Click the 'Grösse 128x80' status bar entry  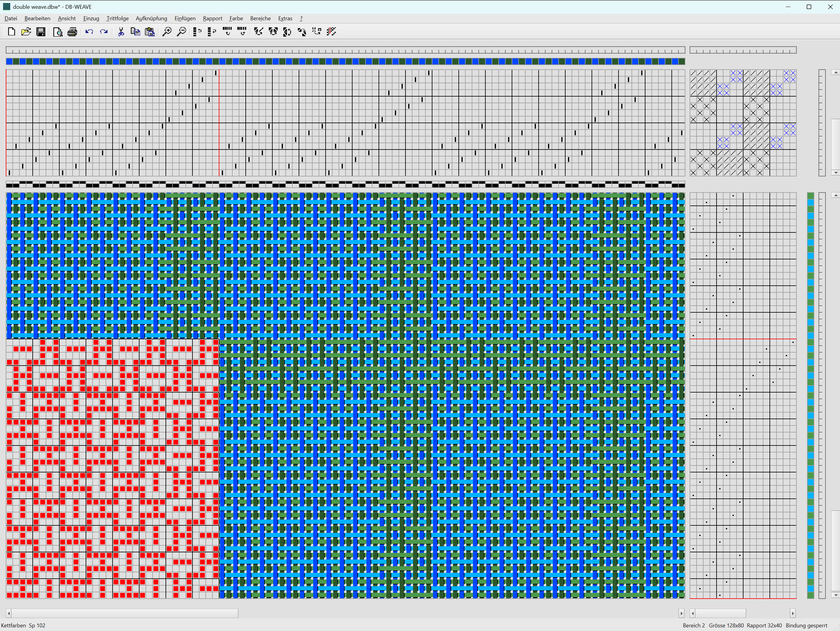pyautogui.click(x=726, y=625)
